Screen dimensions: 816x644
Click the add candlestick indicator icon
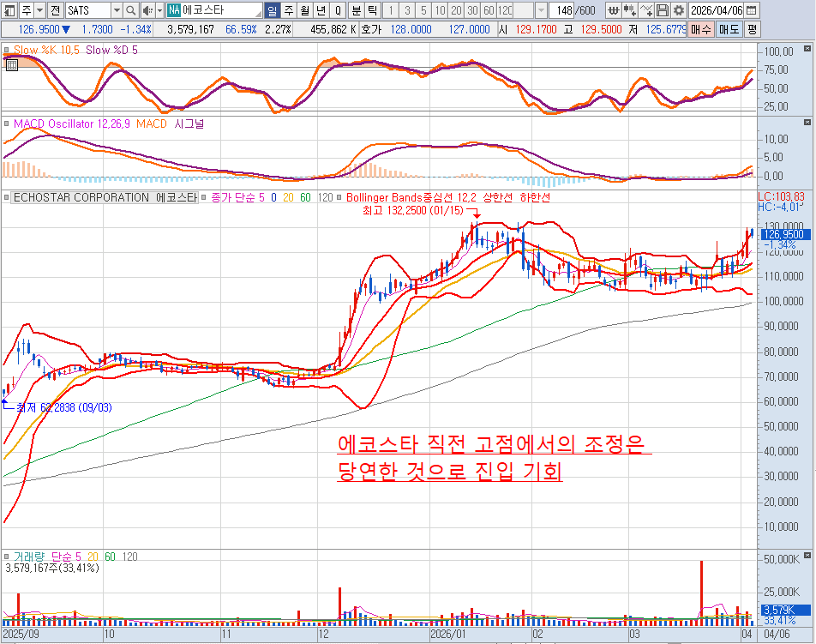point(630,10)
